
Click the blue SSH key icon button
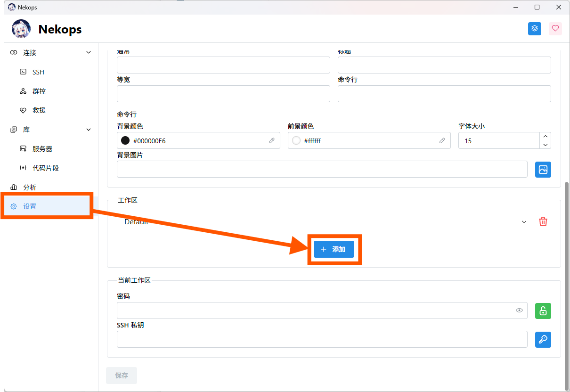coord(543,339)
